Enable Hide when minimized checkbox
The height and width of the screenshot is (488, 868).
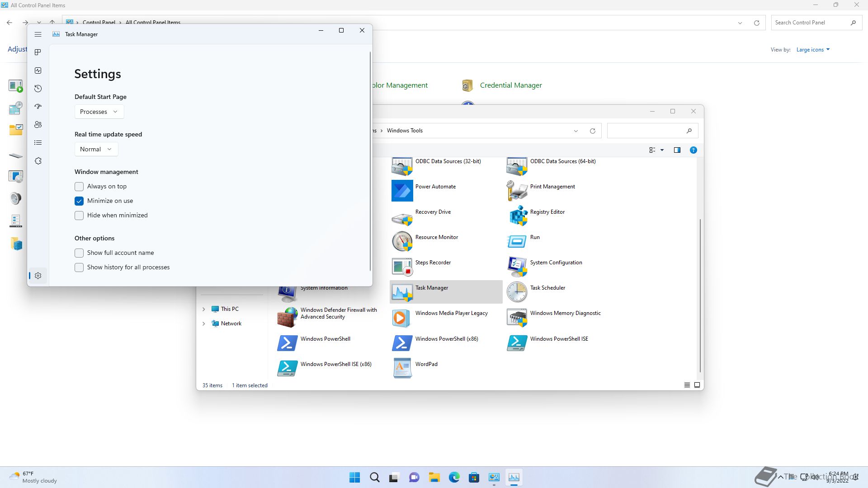tap(79, 216)
